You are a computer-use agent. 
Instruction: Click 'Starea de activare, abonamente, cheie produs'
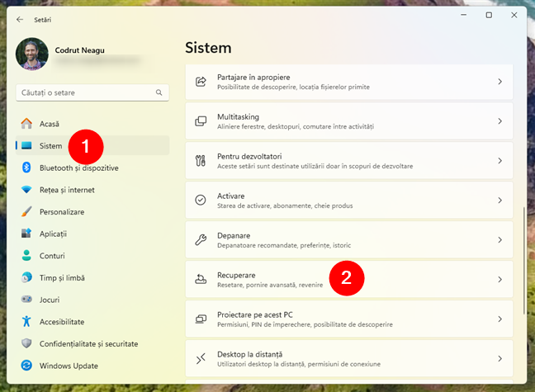[x=285, y=205]
